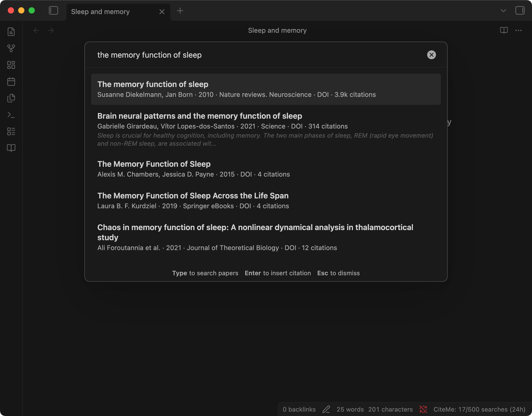Switch to reading view book icon

(504, 30)
